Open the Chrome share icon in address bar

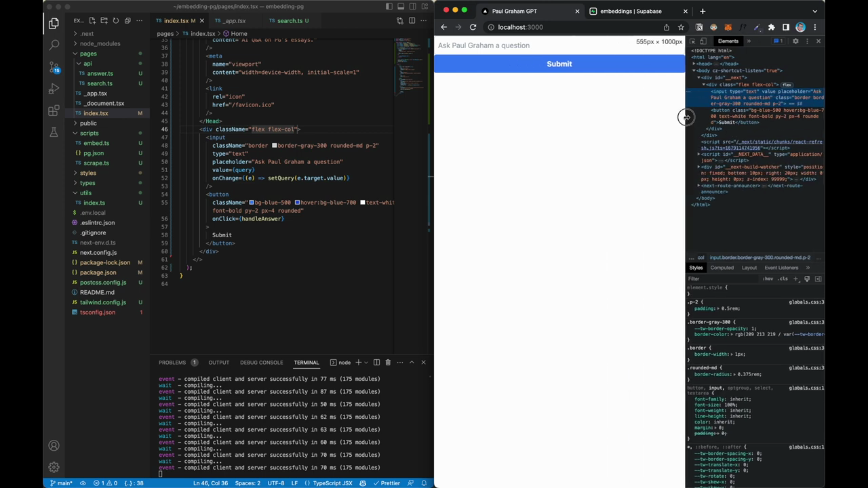[x=667, y=27]
